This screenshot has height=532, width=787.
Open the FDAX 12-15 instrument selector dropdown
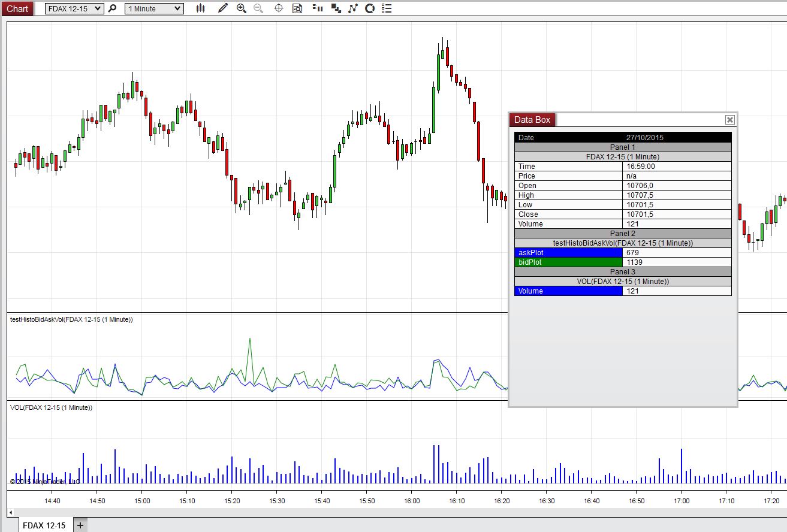74,8
